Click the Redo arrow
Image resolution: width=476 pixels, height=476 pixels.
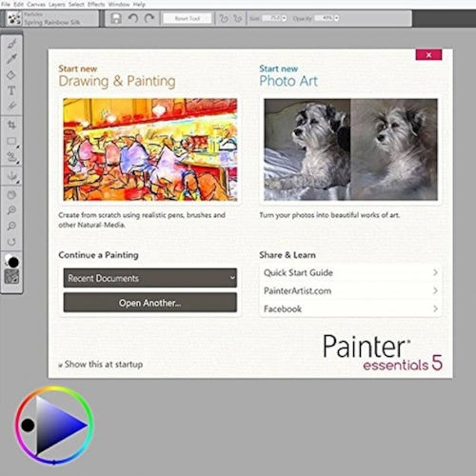coord(149,18)
